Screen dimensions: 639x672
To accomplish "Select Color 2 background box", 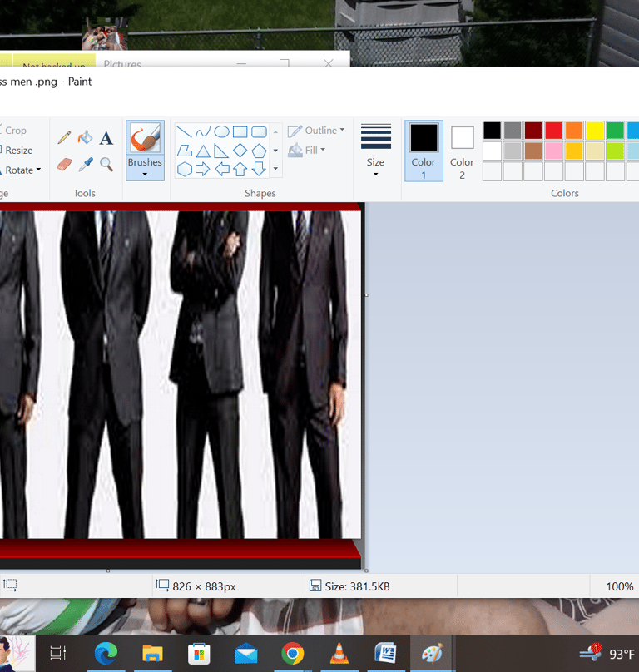I will pyautogui.click(x=462, y=151).
